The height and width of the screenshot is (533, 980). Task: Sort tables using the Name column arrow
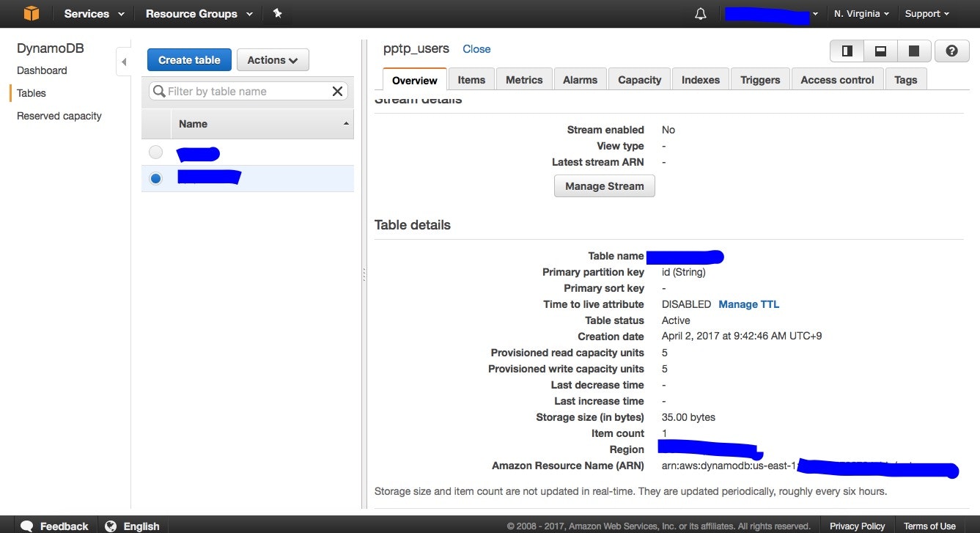(x=346, y=124)
